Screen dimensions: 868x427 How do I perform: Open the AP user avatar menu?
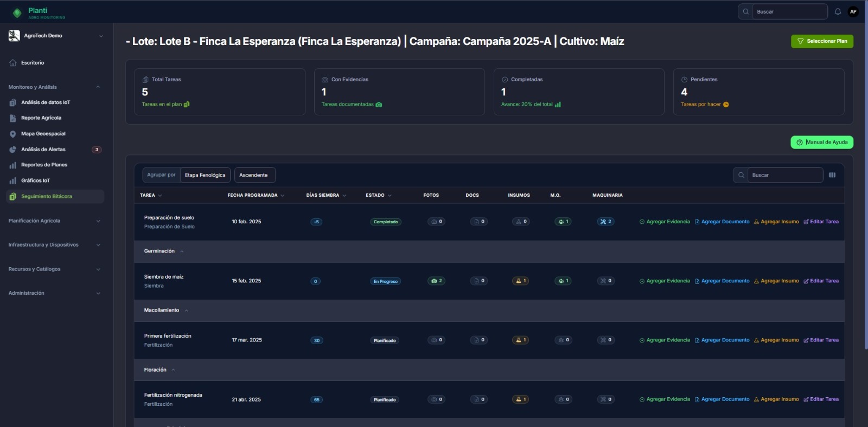pyautogui.click(x=853, y=11)
